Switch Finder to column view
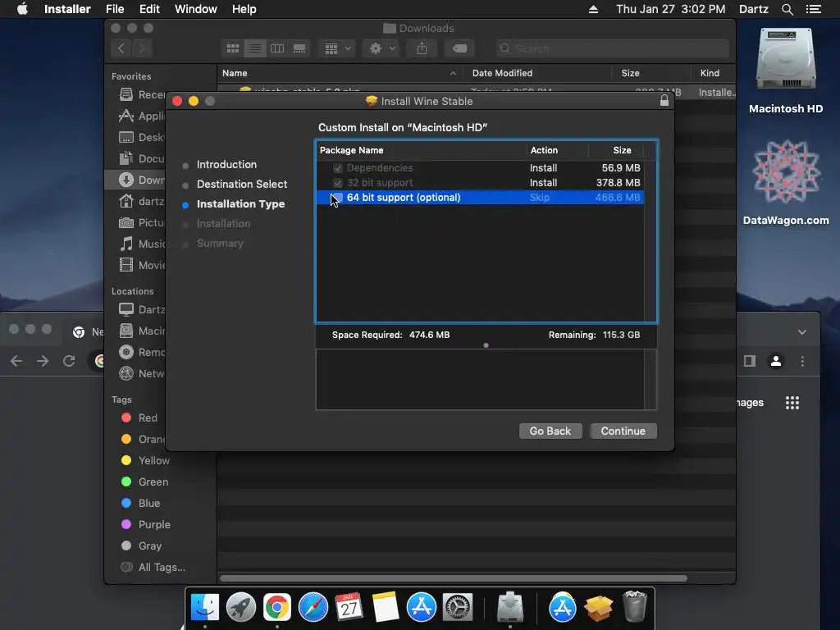The width and height of the screenshot is (840, 630). [277, 48]
